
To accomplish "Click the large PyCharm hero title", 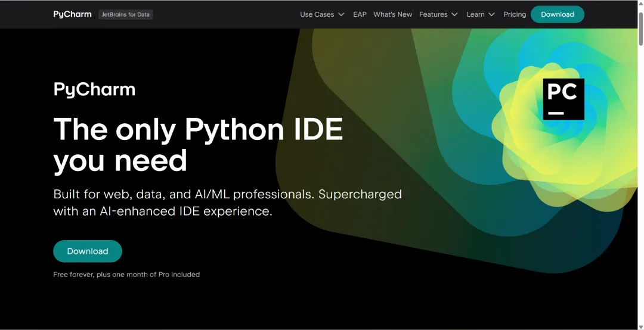I will (x=94, y=89).
